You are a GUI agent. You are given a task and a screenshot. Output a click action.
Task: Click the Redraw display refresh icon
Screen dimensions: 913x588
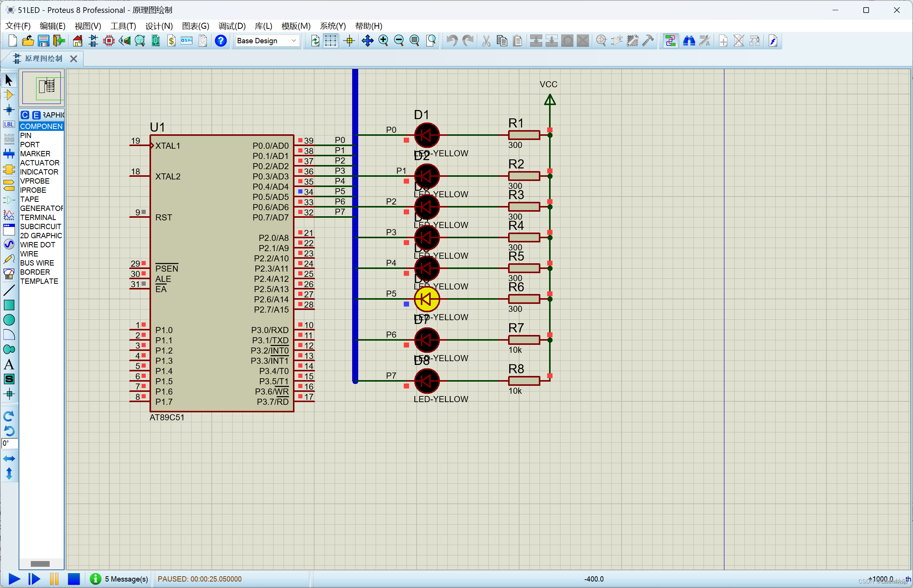click(x=315, y=41)
